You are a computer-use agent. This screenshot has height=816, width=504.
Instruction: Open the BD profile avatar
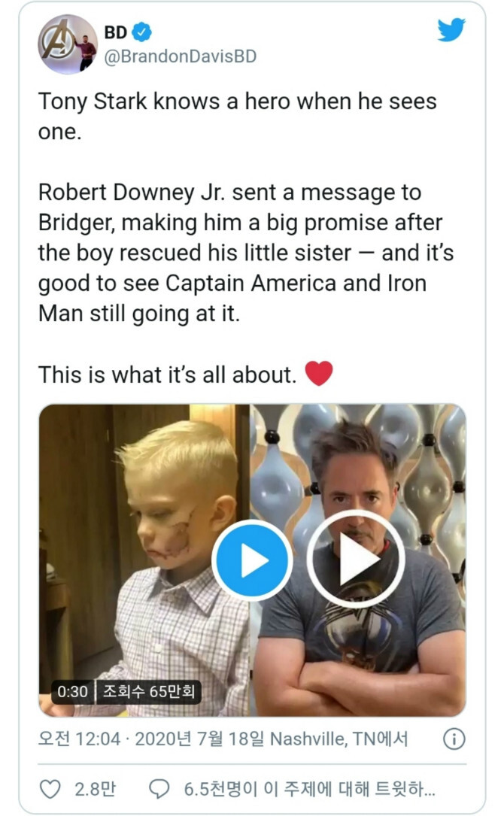coord(68,44)
